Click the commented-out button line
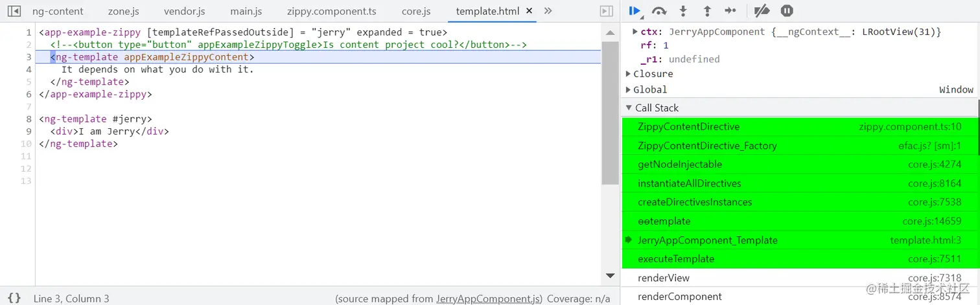 [288, 45]
